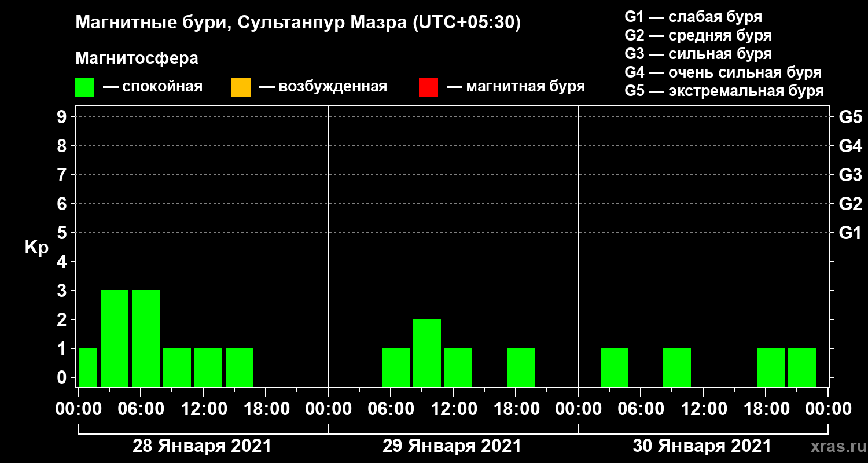Screen dimensions: 868x463
Task: Click the 'G3' label on the right axis
Action: coord(851,175)
